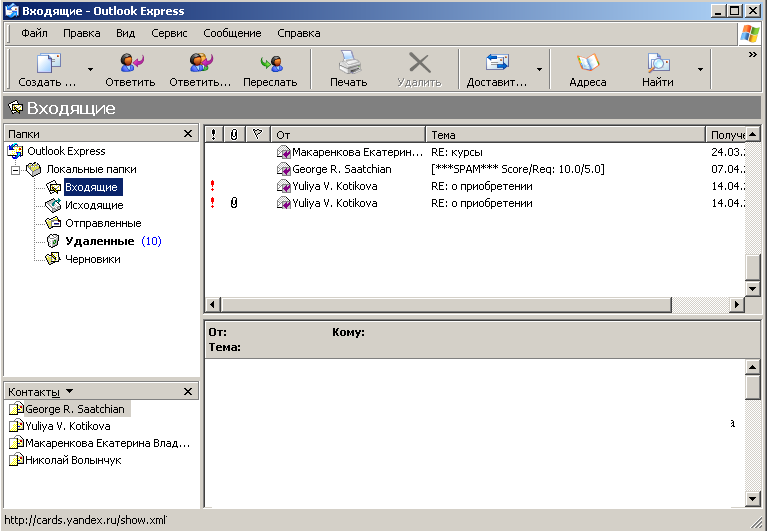Click the Удаленные trash bin icon

coord(53,241)
